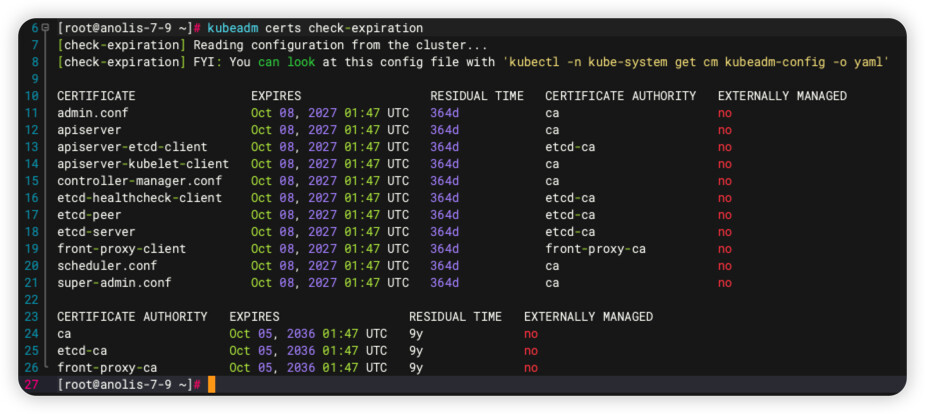Click the 'etcd-ca' authority name on line 25
The height and width of the screenshot is (414, 925).
(82, 351)
